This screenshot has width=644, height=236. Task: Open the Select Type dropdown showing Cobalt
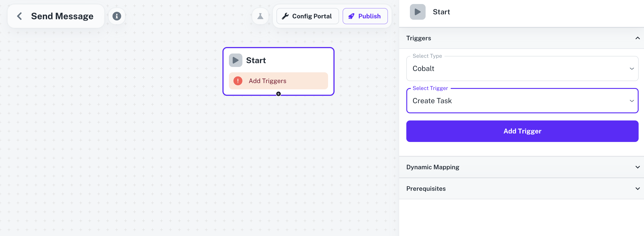(x=522, y=69)
